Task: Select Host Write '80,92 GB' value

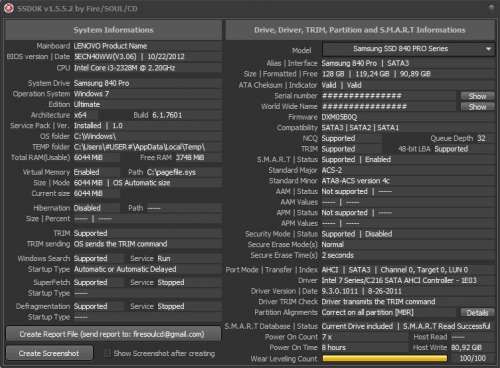Action: pyautogui.click(x=466, y=347)
